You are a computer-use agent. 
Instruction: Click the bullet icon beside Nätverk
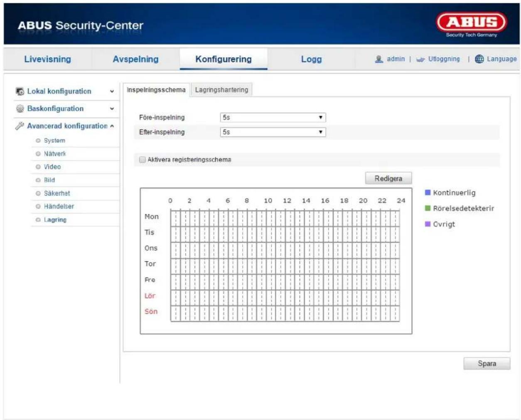click(x=38, y=154)
